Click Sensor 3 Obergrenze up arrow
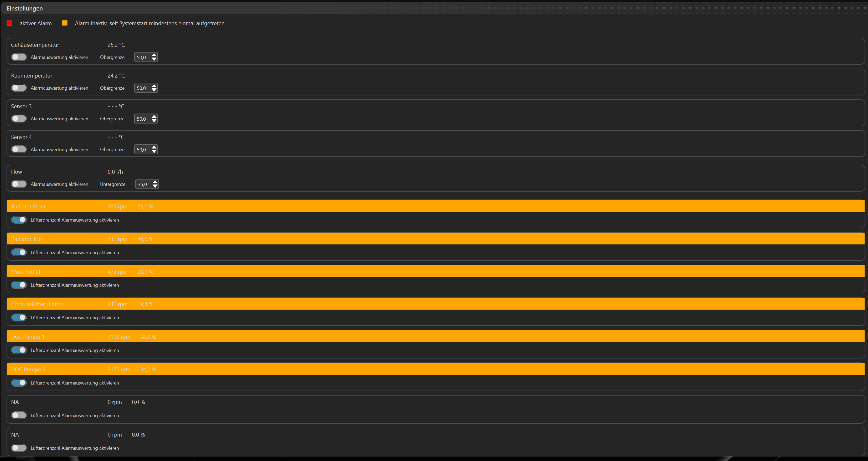The image size is (868, 461). (x=154, y=116)
